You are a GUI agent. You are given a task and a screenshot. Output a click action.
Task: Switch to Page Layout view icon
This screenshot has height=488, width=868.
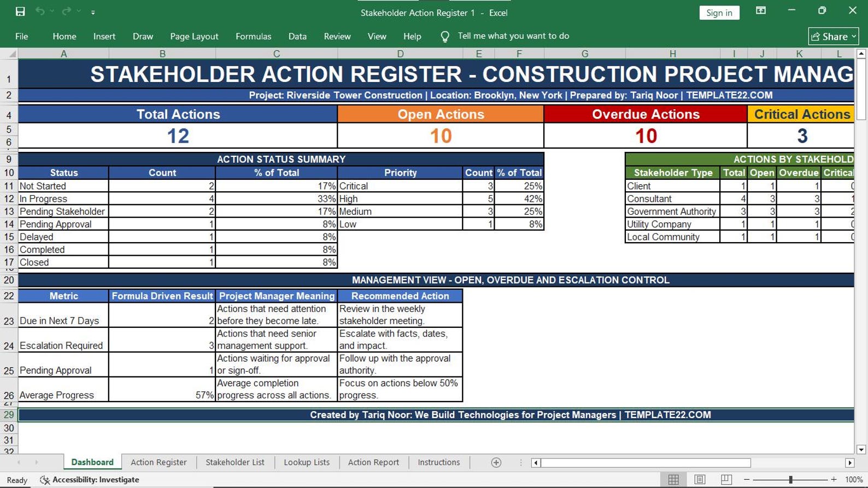pos(700,480)
